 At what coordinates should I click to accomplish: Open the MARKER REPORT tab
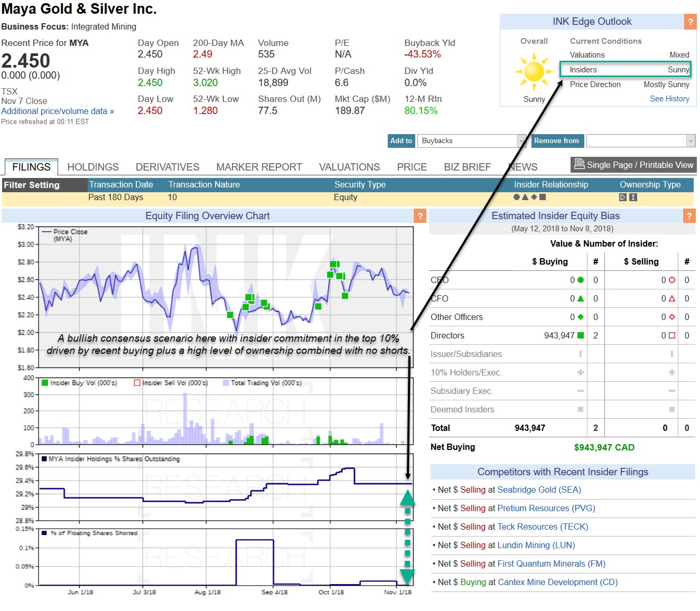click(259, 167)
